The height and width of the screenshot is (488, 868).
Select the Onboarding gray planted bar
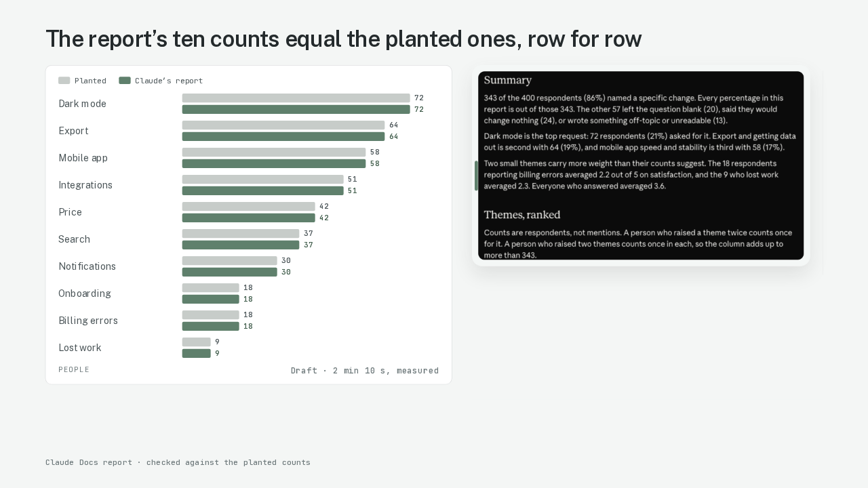pos(211,288)
